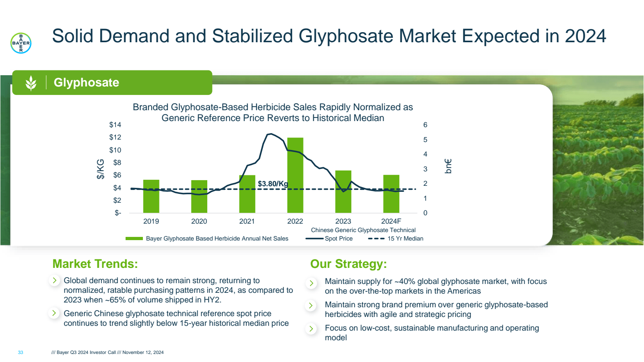Click the '3' right axis tick

click(x=425, y=169)
